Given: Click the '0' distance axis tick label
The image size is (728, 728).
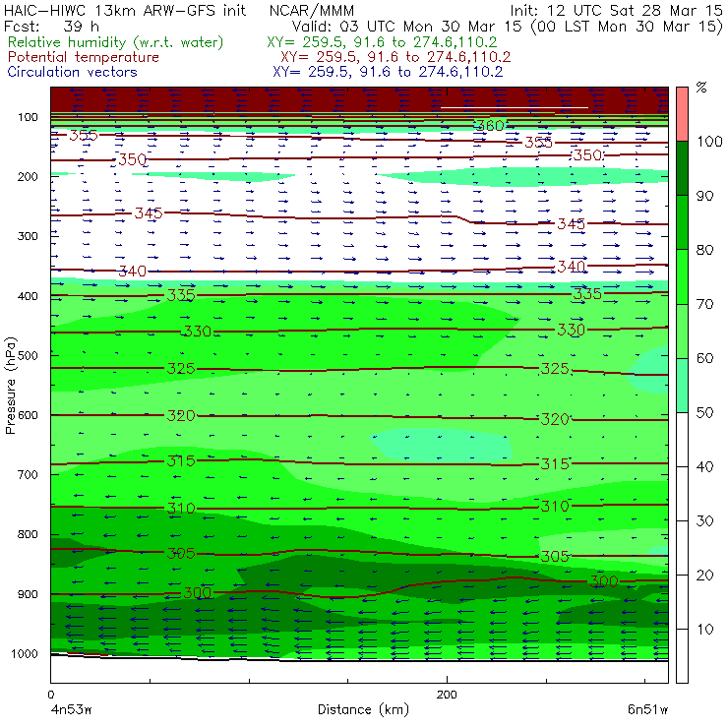Looking at the screenshot, I should click(50, 695).
